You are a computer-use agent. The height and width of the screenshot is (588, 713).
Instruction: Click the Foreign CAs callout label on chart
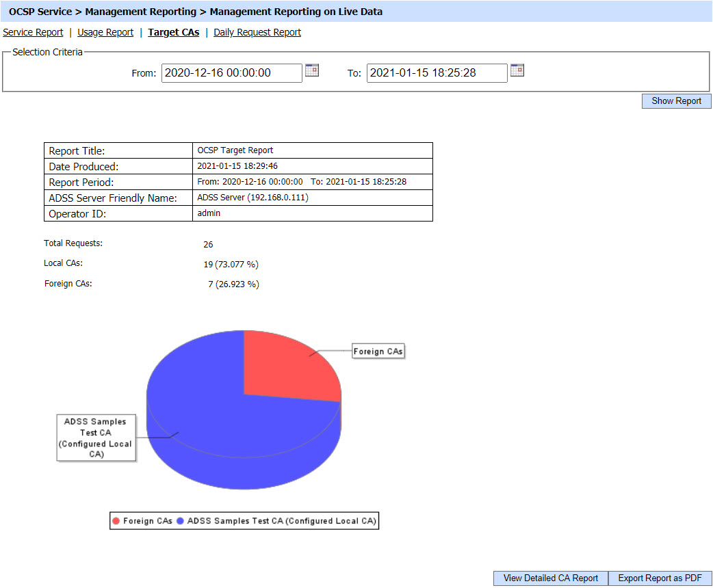[x=378, y=351]
